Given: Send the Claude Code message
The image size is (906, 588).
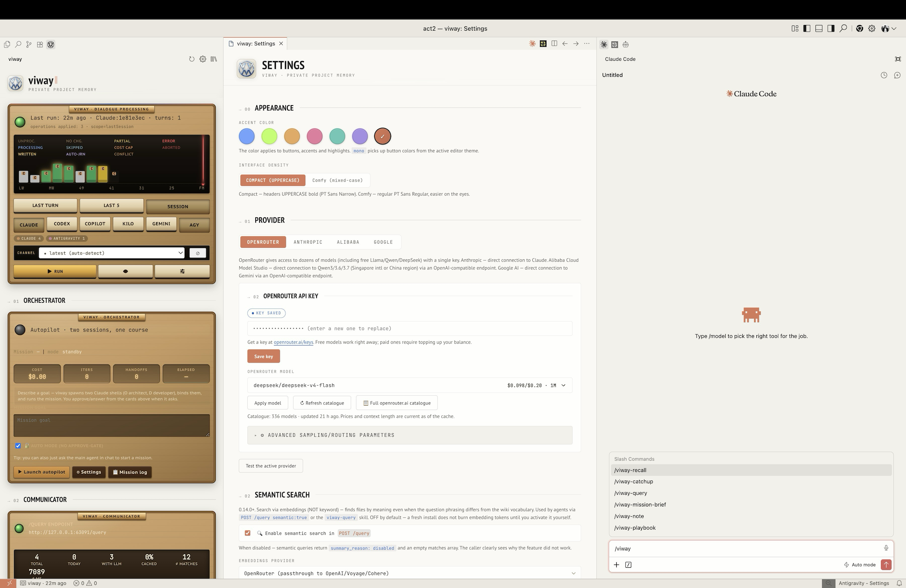Looking at the screenshot, I should (x=886, y=564).
